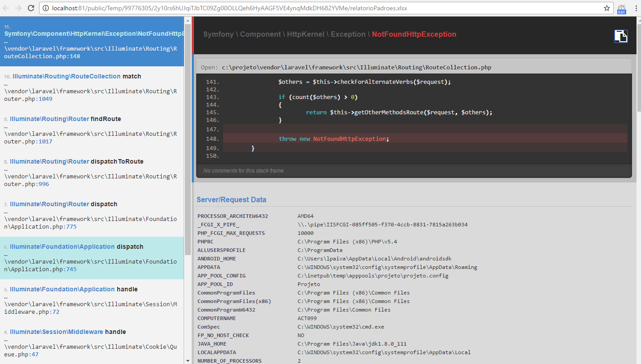
Task: Click the JAVA_HOME jdk path
Action: coord(352,344)
